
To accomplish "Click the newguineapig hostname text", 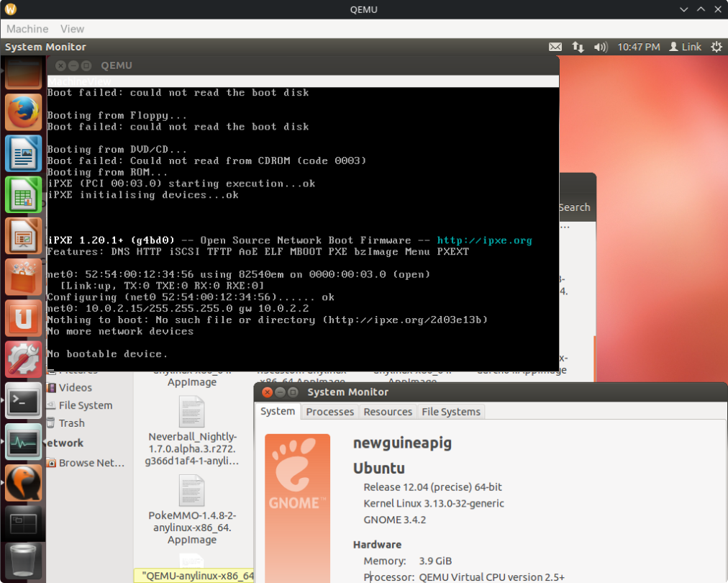I will [402, 443].
